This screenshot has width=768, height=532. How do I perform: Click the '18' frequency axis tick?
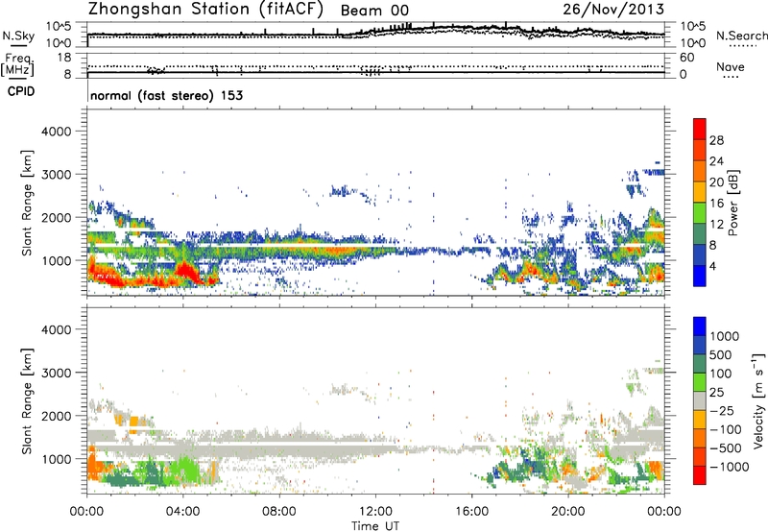64,58
